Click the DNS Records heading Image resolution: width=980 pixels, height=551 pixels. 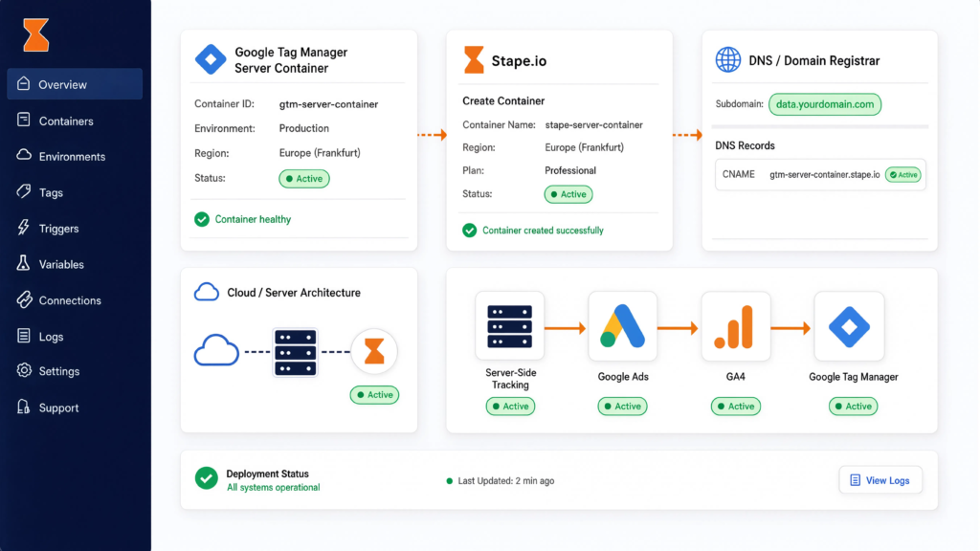pos(745,145)
